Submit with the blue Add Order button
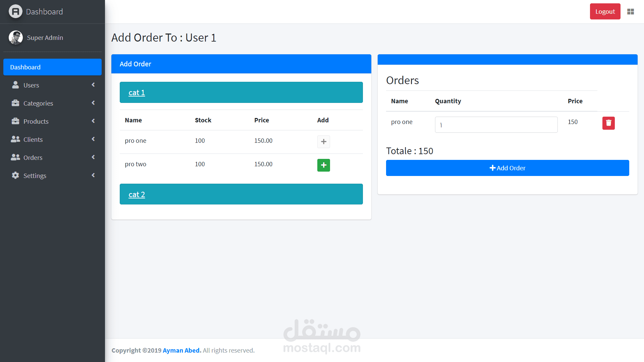Viewport: 644px width, 362px height. tap(507, 168)
